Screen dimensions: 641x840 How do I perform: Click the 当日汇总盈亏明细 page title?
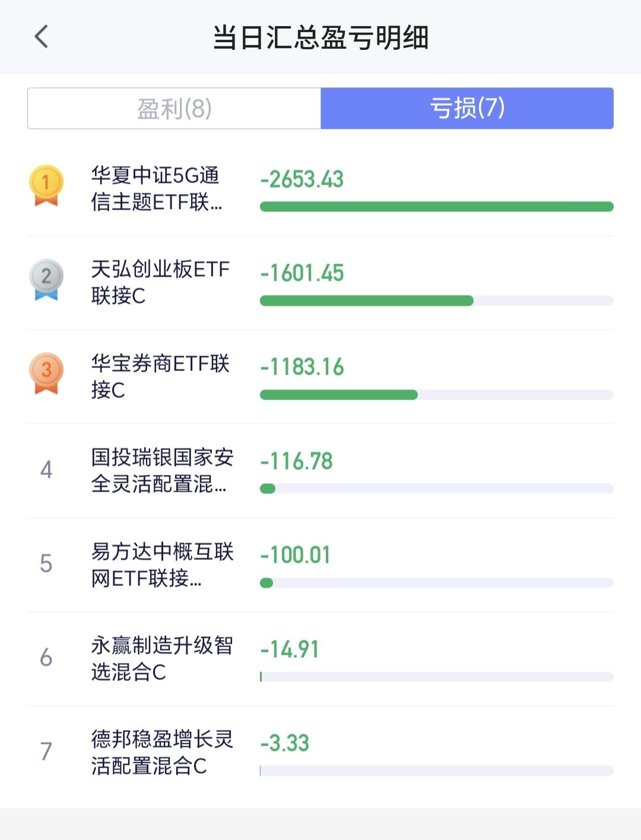pos(320,37)
